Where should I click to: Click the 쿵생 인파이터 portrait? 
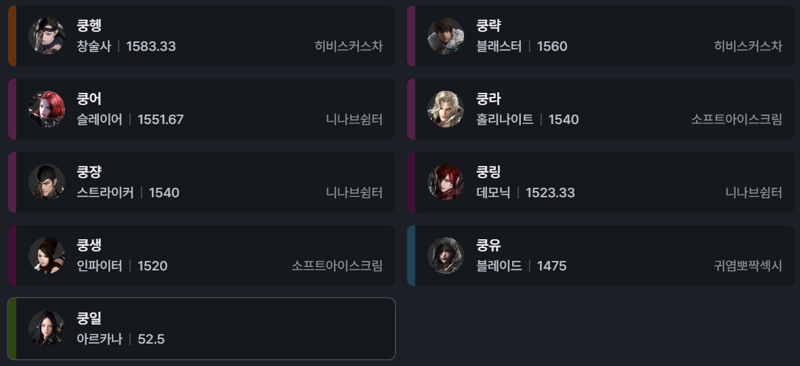click(x=46, y=255)
